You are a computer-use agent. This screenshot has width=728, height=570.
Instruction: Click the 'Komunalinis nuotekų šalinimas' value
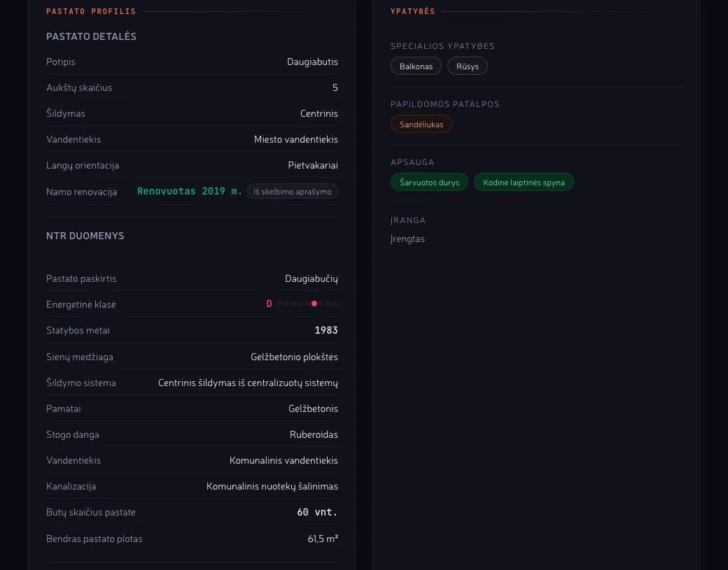click(x=272, y=487)
